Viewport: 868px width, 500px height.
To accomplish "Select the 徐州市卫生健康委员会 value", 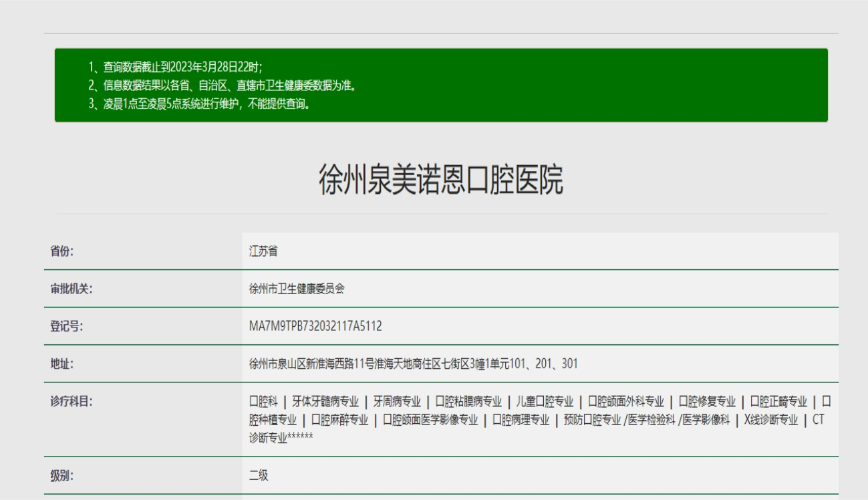I will (x=296, y=289).
